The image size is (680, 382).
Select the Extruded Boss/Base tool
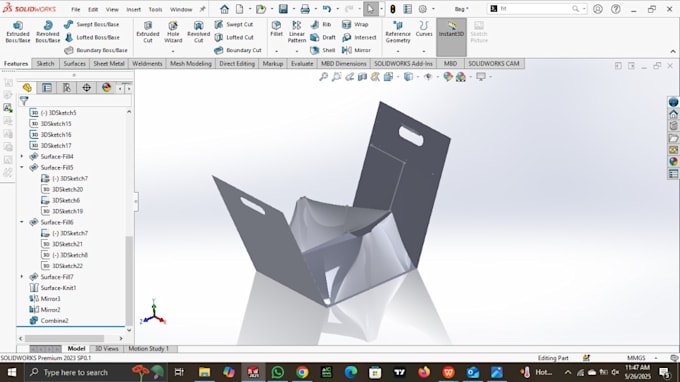pyautogui.click(x=18, y=32)
